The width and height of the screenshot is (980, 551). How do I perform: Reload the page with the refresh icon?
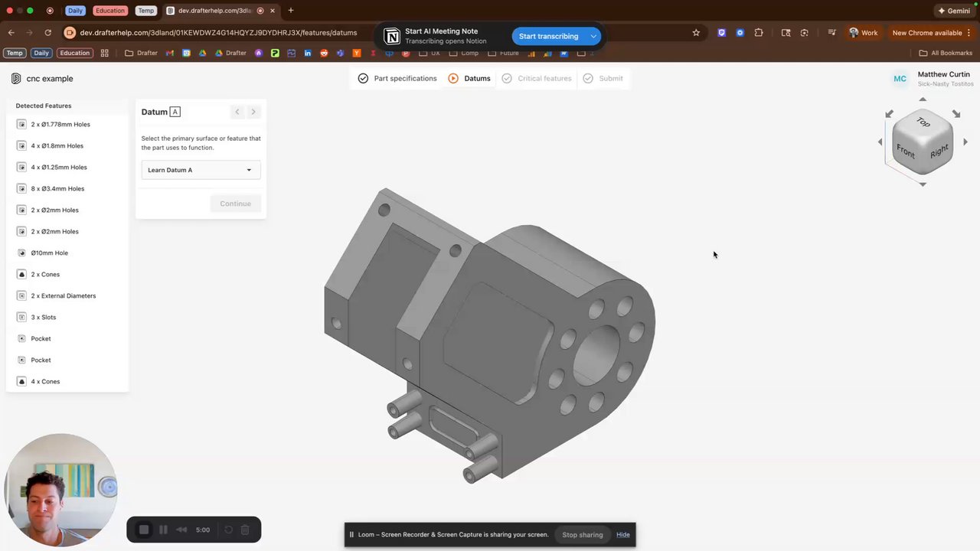point(47,33)
